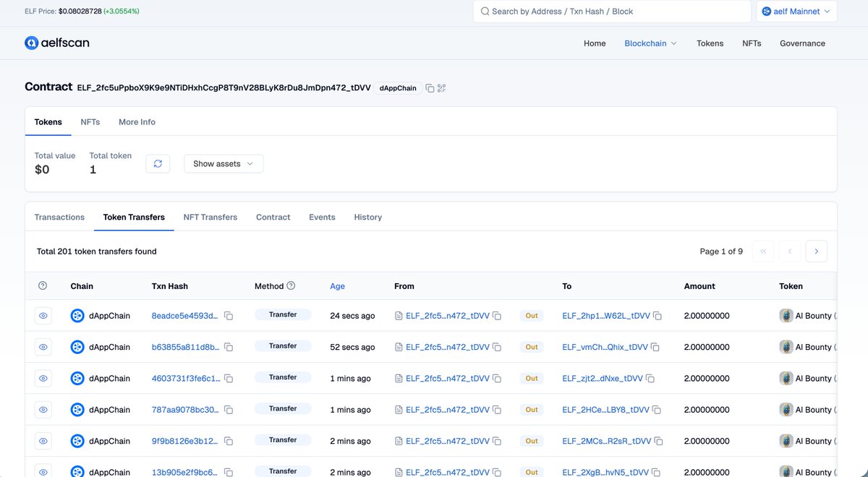The width and height of the screenshot is (868, 477).
Task: Select the Token Transfers tab
Action: 134,217
